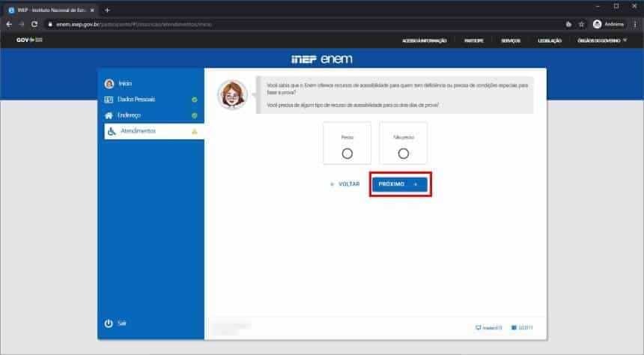Click the Início avatar icon
The height and width of the screenshot is (355, 644).
[109, 84]
